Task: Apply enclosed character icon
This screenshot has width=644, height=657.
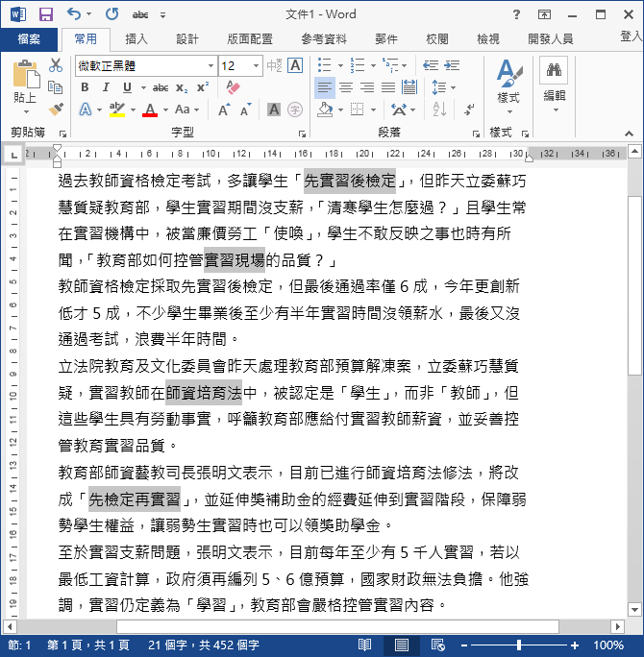Action: point(295,109)
